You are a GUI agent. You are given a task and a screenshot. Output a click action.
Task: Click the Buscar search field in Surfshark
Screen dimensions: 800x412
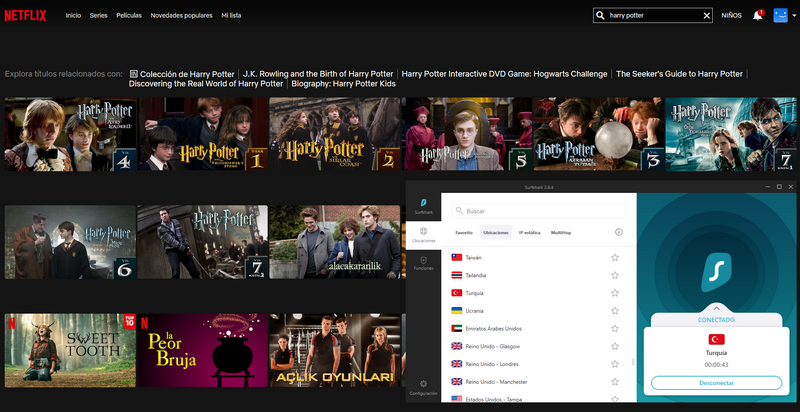pyautogui.click(x=539, y=211)
